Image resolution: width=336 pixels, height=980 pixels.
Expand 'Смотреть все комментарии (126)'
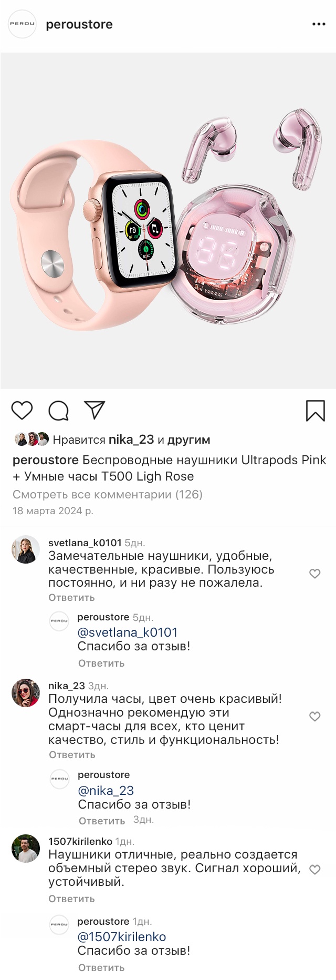click(x=108, y=494)
